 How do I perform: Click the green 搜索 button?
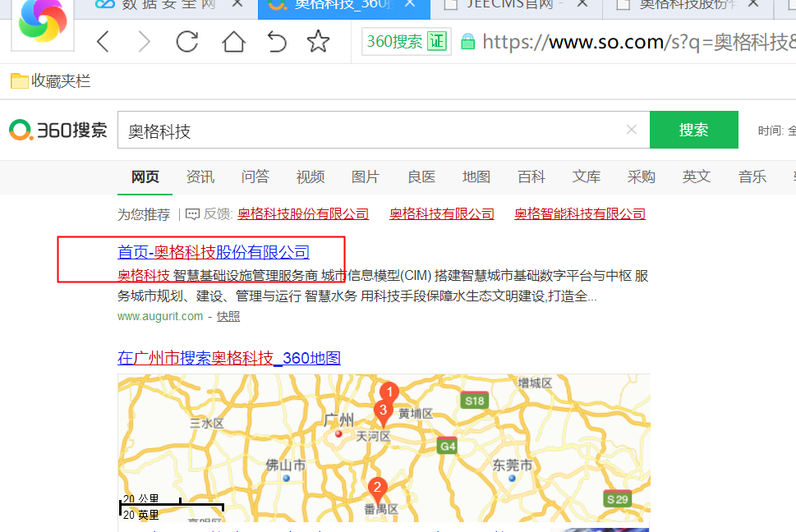coord(694,130)
